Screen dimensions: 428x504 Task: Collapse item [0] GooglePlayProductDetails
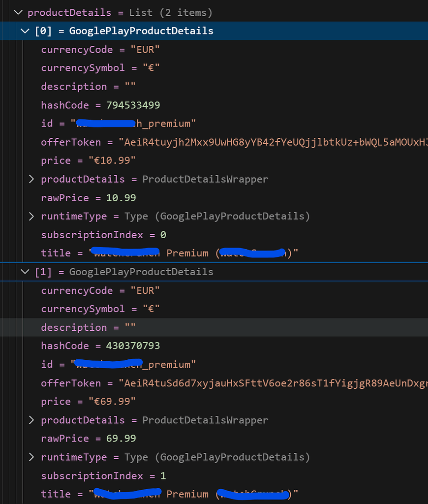[x=25, y=31]
